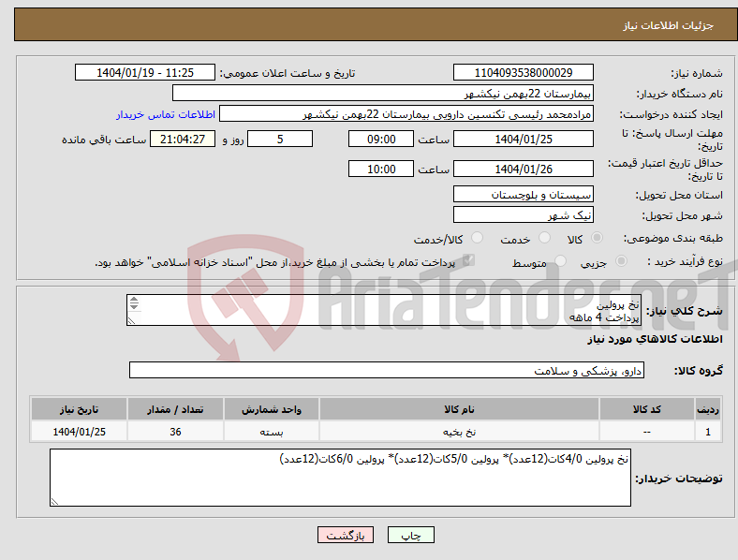This screenshot has width=738, height=560.
Task: Click the remaining time field 21:04:27
Action: pos(183,139)
